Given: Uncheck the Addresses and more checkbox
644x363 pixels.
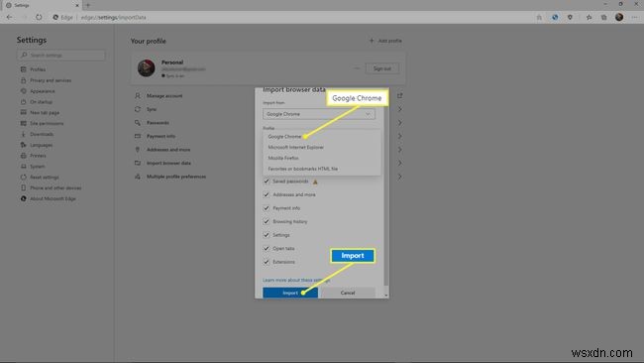Looking at the screenshot, I should tap(267, 194).
